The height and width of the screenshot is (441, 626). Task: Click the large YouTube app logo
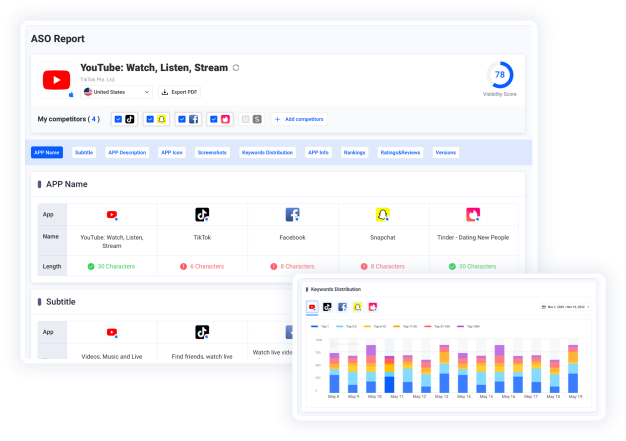[56, 80]
